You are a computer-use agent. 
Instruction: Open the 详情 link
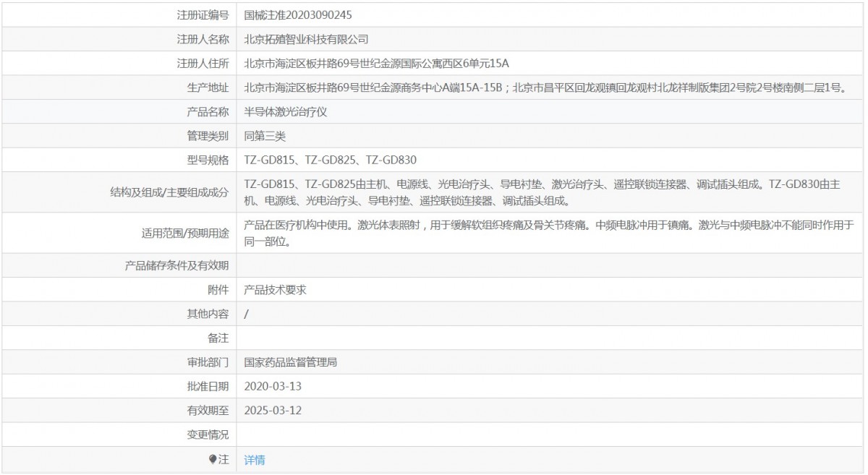[255, 459]
